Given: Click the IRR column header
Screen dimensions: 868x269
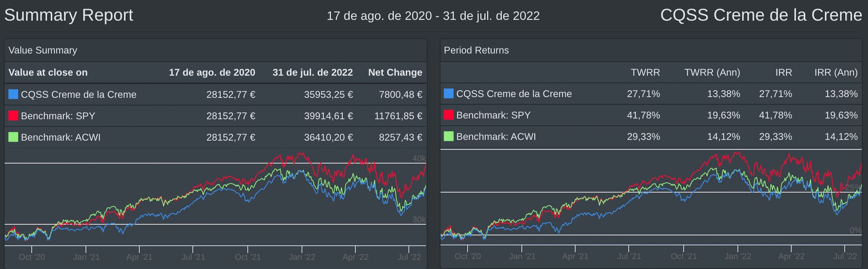Looking at the screenshot, I should click(783, 72).
